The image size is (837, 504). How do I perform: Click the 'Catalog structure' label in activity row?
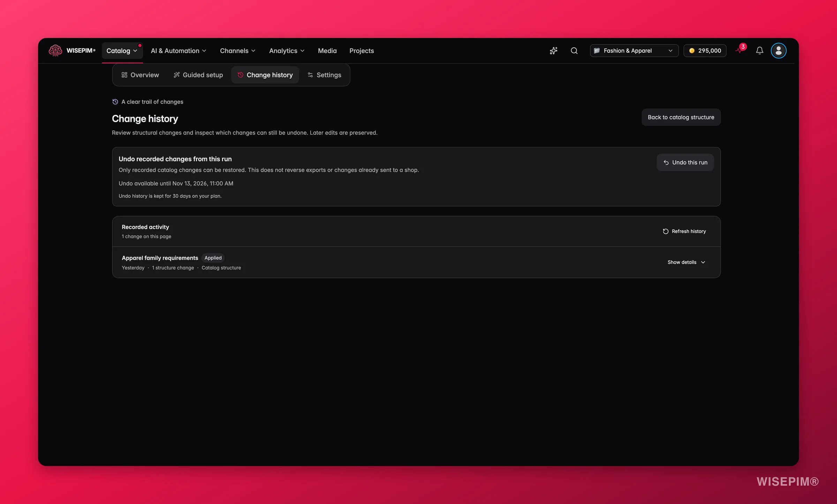pos(221,268)
